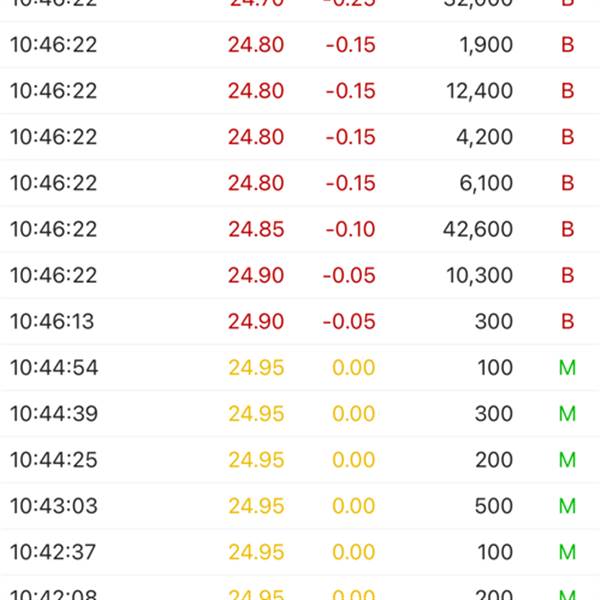
Task: Click the 10,300 volume trade row
Action: (300, 275)
